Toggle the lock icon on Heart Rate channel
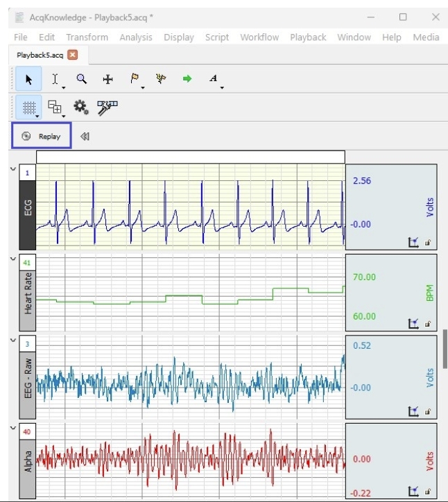This screenshot has height=502, width=448. [x=427, y=324]
